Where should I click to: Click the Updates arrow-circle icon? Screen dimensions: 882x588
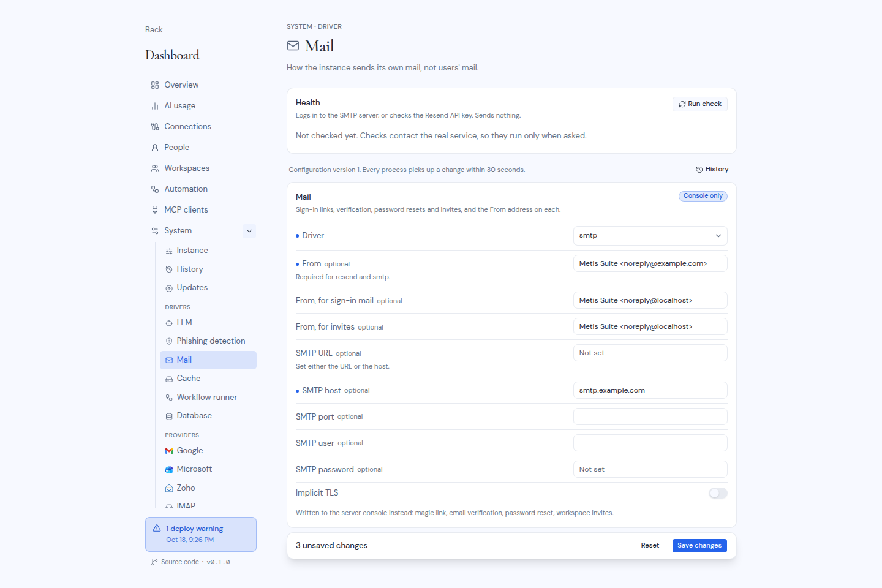[169, 288]
